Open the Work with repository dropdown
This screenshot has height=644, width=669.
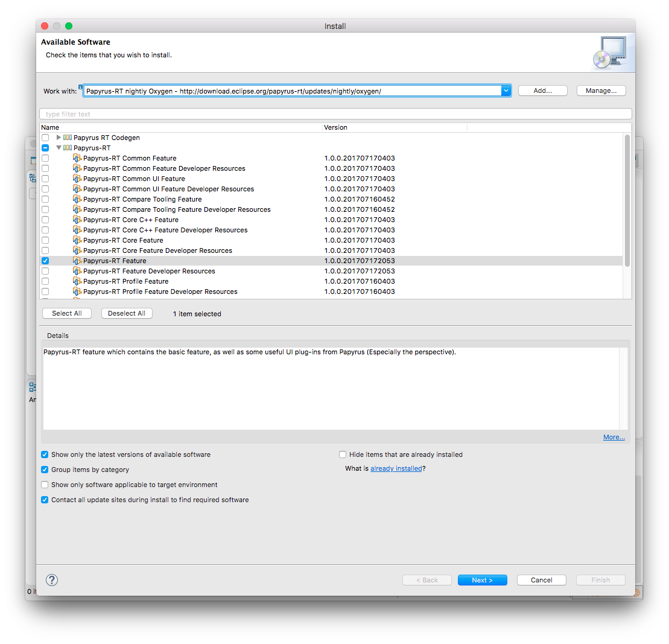(x=506, y=90)
